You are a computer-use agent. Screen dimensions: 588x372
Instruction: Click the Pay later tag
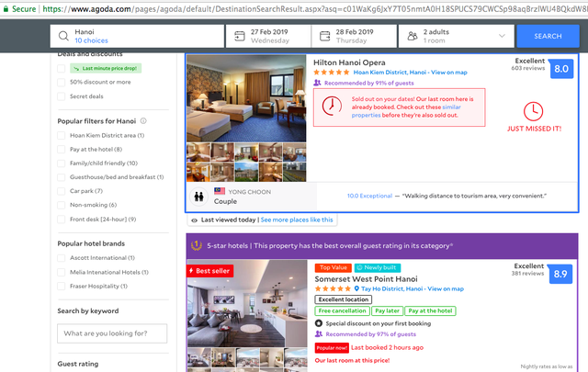tap(387, 310)
